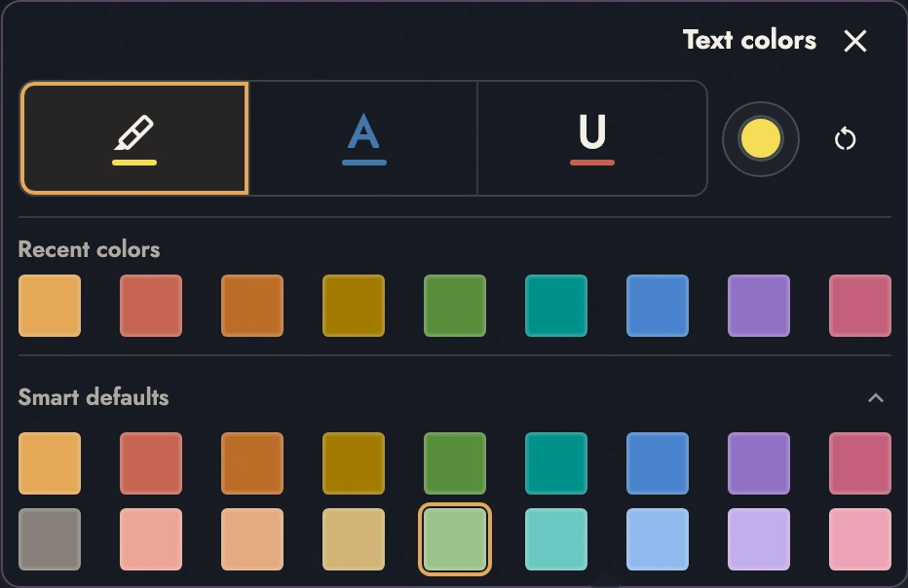Close the Text colors panel
Screen dimensions: 908x588
[x=855, y=41]
